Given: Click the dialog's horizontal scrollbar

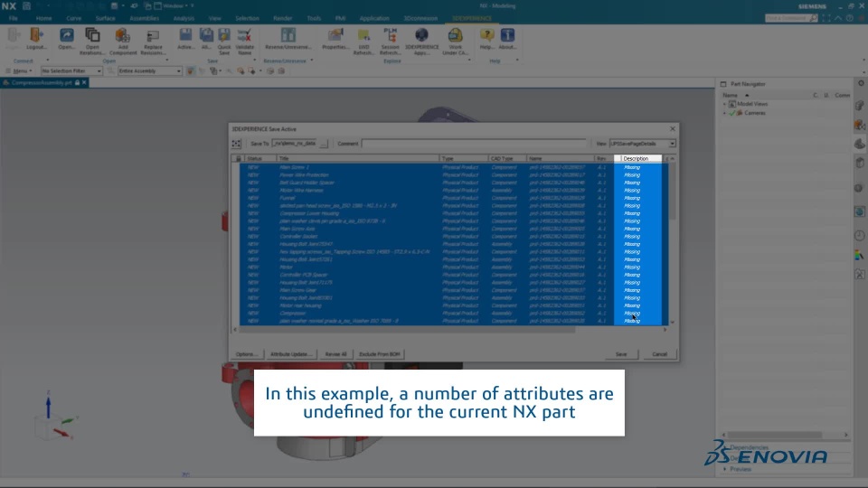Looking at the screenshot, I should pos(407,330).
